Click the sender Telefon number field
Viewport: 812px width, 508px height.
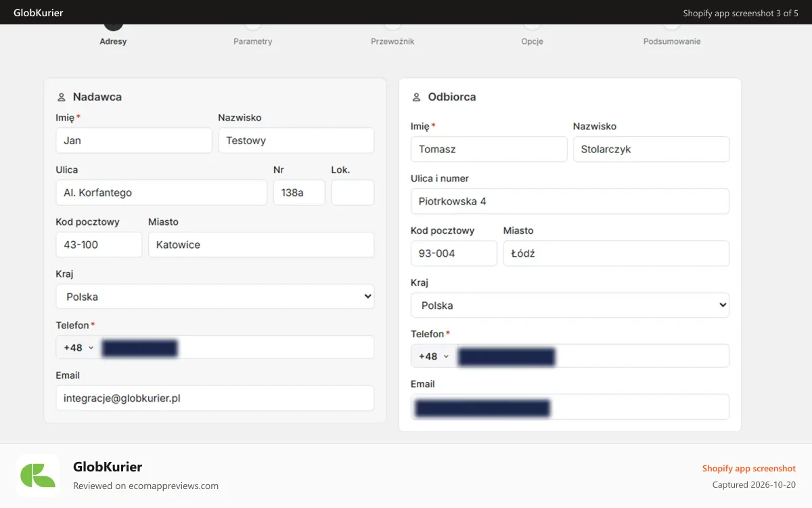237,347
